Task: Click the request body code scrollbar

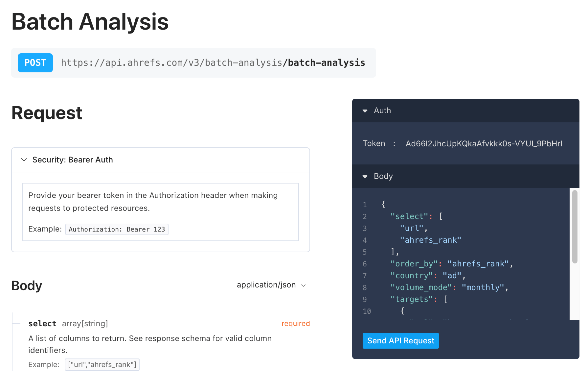Action: pyautogui.click(x=575, y=227)
